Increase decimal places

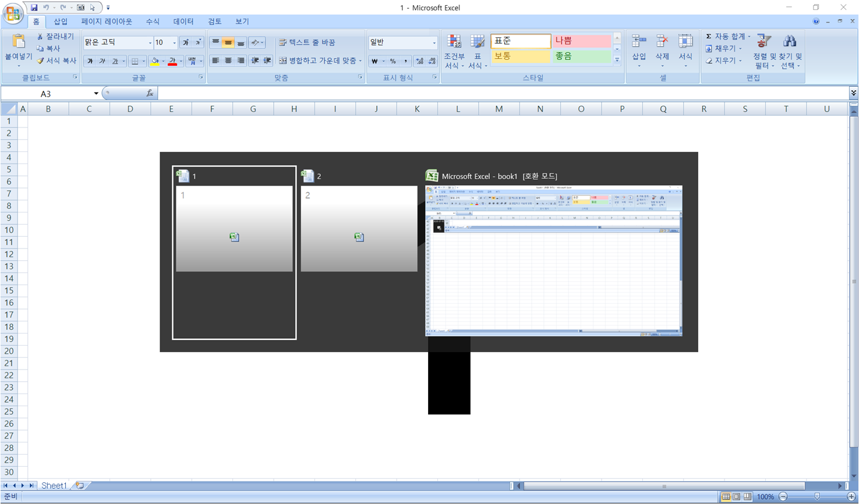[419, 61]
